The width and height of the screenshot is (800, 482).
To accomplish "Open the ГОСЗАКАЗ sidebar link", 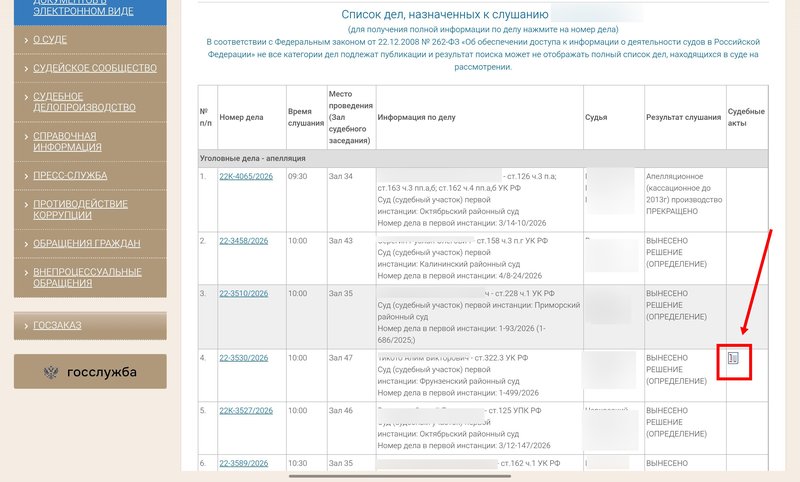I will point(57,325).
